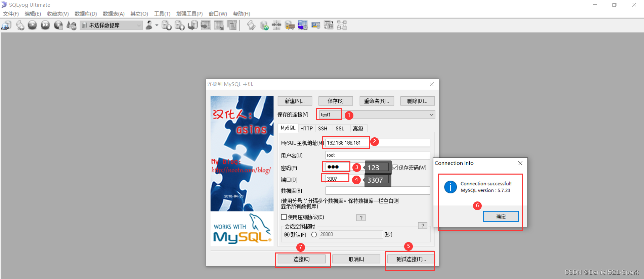Click the schema designer icon
The height and width of the screenshot is (279, 644).
(x=342, y=25)
